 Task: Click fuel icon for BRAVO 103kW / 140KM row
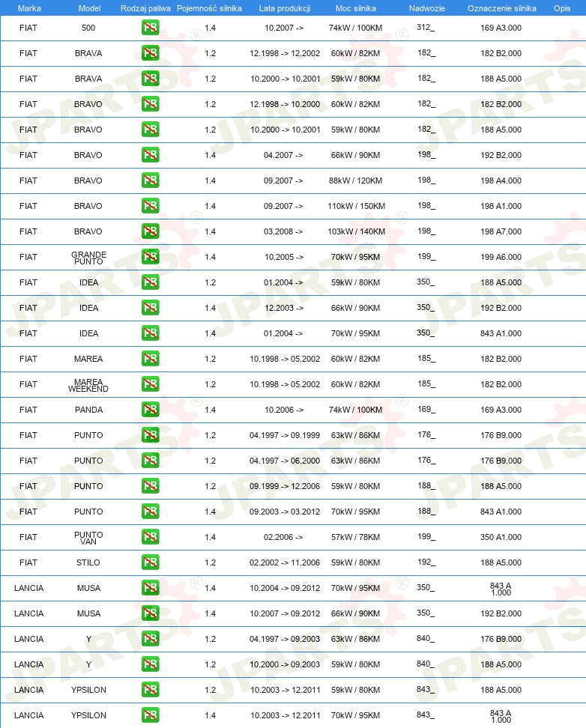[x=150, y=231]
